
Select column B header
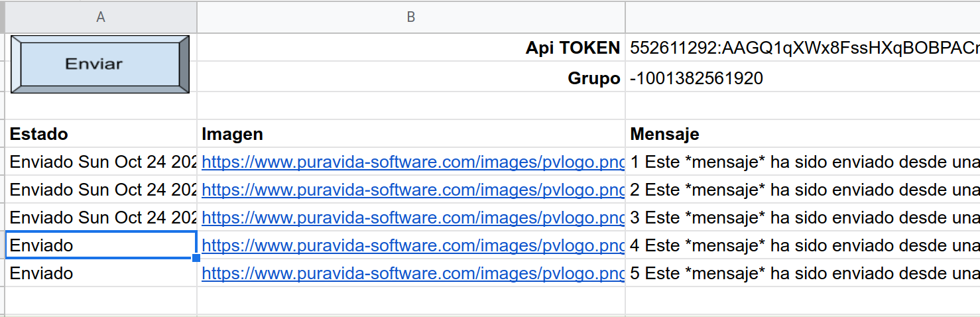click(x=410, y=17)
